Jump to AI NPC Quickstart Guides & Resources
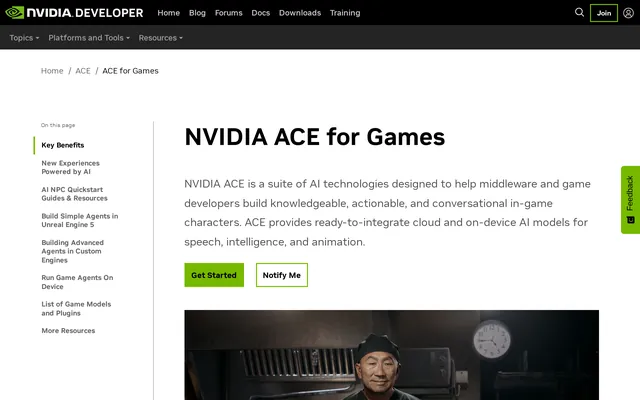Viewport: 640px width, 400px height. click(x=74, y=194)
